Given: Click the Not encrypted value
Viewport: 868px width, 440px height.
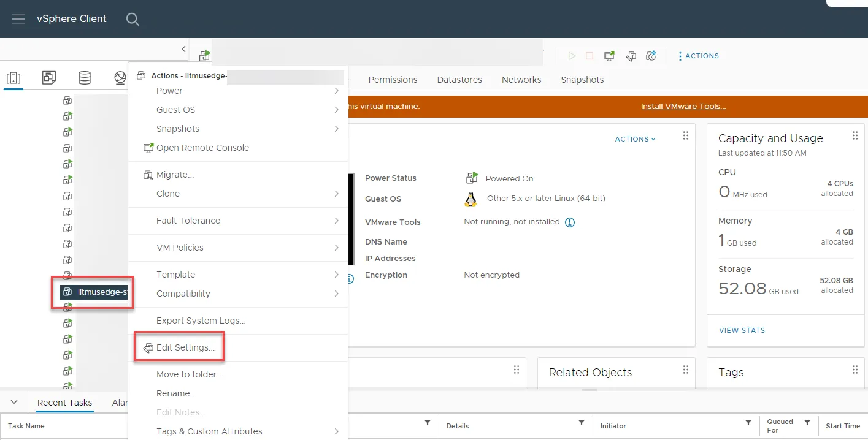Looking at the screenshot, I should coord(491,275).
